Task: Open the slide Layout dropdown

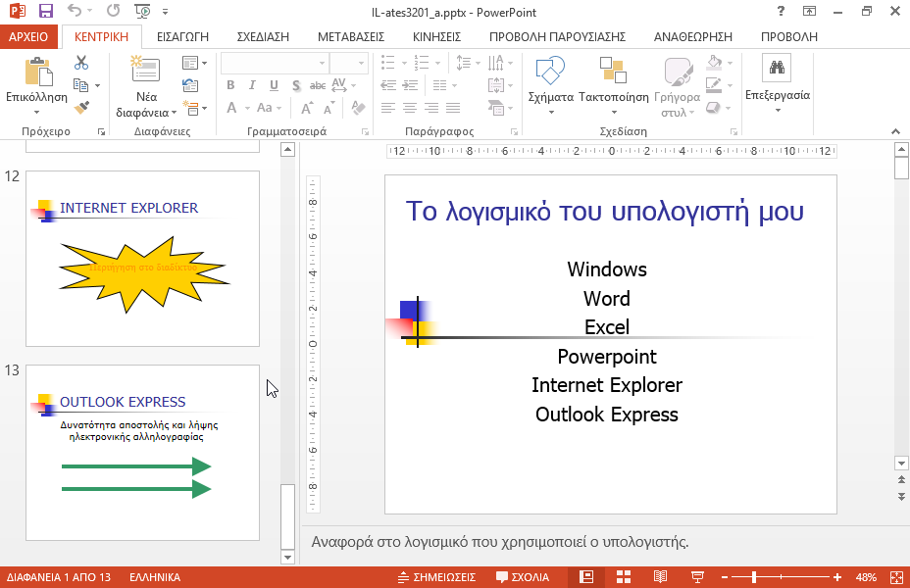Action: click(194, 63)
